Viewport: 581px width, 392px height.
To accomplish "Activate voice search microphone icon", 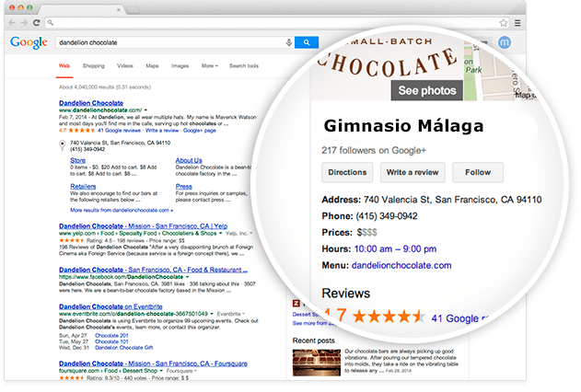I will tap(288, 42).
